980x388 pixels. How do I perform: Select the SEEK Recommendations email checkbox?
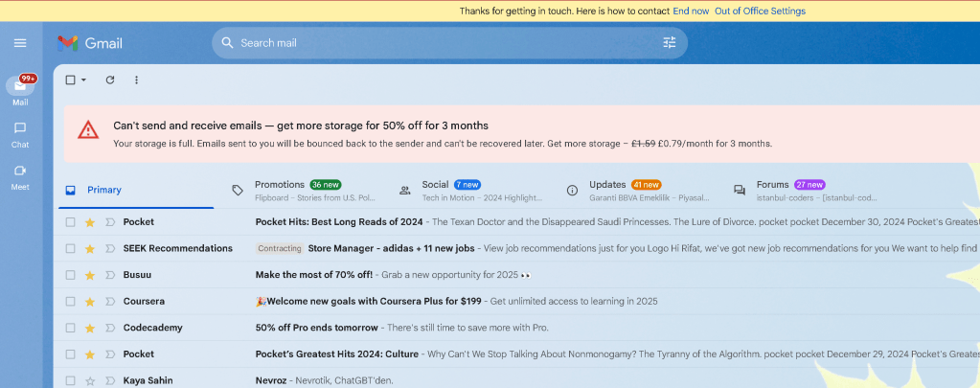coord(70,249)
